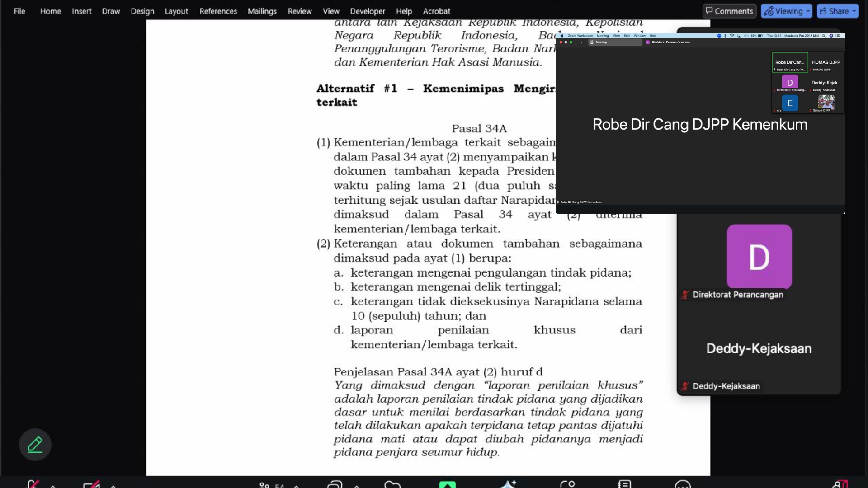Open the Viewing mode dropdown
Screen dimensions: 868x488
tap(786, 11)
